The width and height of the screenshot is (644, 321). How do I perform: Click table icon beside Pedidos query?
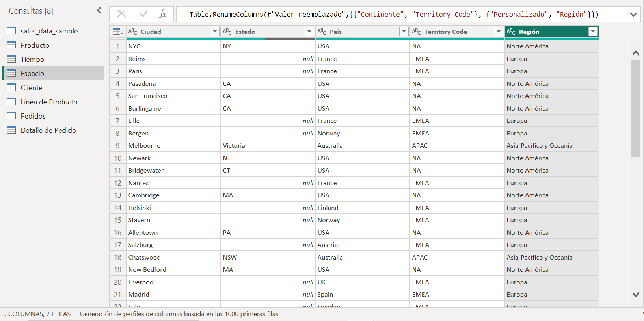tap(12, 116)
